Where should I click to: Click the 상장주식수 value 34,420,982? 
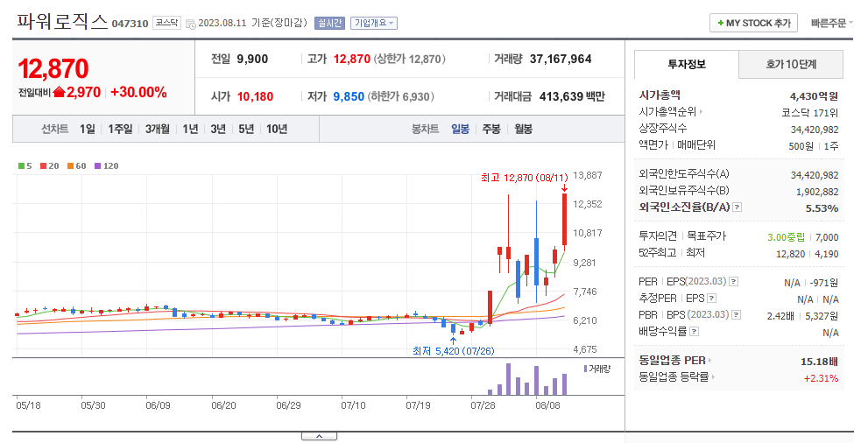(x=815, y=130)
